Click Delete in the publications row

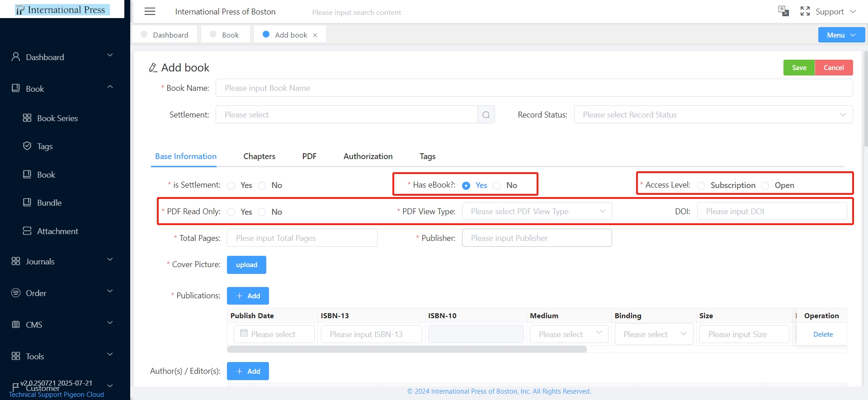(x=823, y=334)
